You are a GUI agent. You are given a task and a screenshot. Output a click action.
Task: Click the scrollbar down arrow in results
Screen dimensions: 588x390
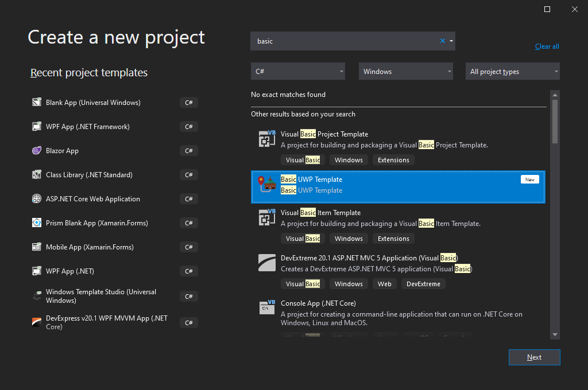point(555,334)
